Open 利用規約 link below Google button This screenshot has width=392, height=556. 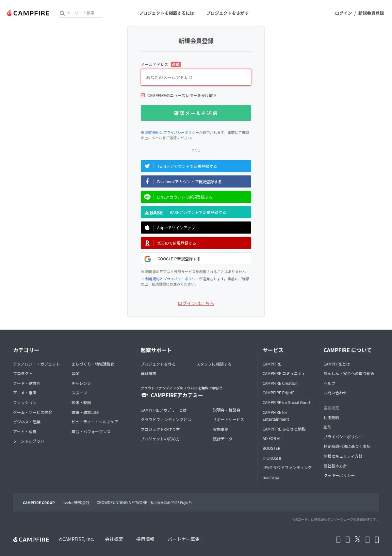[x=152, y=279]
